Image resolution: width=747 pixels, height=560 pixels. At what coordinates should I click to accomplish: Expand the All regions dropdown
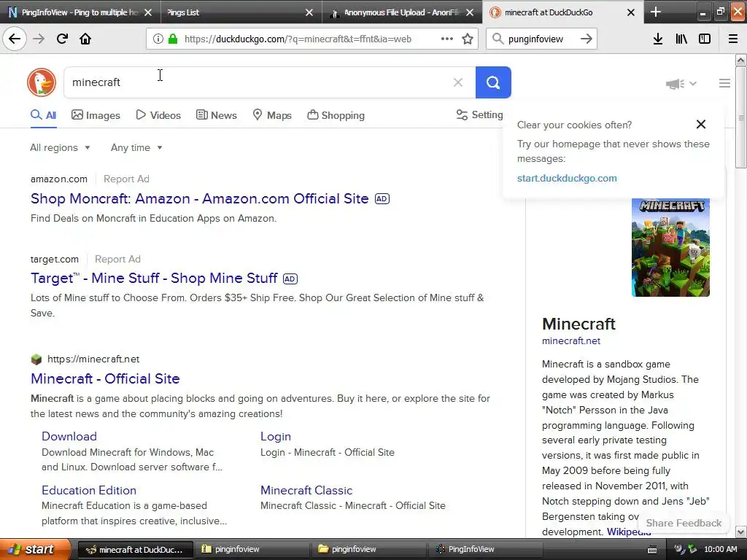pyautogui.click(x=60, y=147)
